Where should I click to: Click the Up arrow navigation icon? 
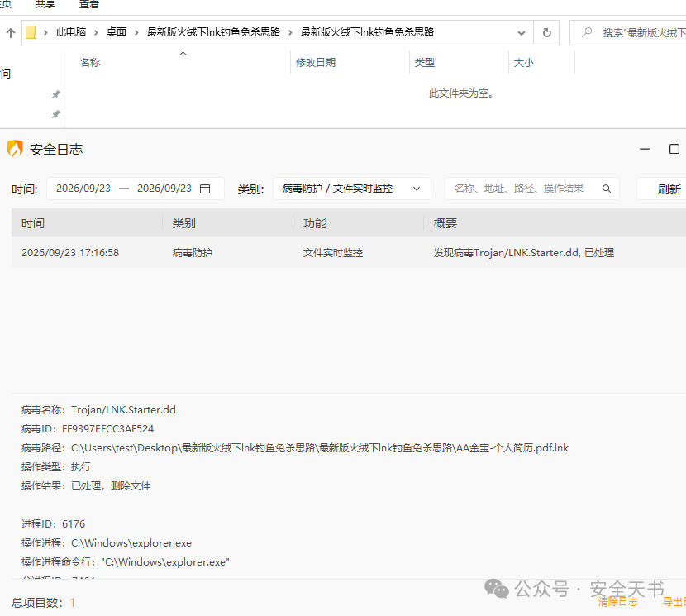[x=11, y=32]
